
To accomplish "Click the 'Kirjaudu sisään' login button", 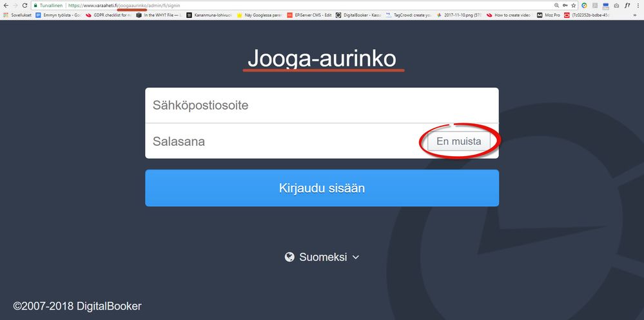I will [x=322, y=188].
